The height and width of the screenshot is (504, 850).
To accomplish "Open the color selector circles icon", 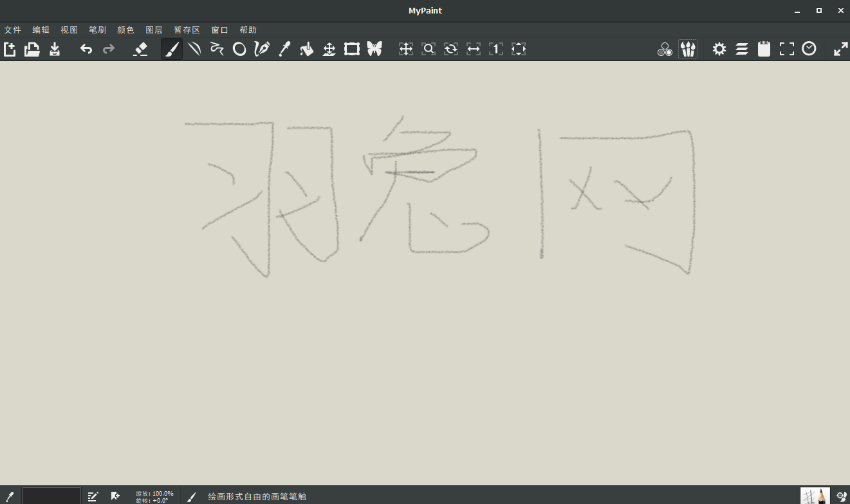I will coord(665,50).
